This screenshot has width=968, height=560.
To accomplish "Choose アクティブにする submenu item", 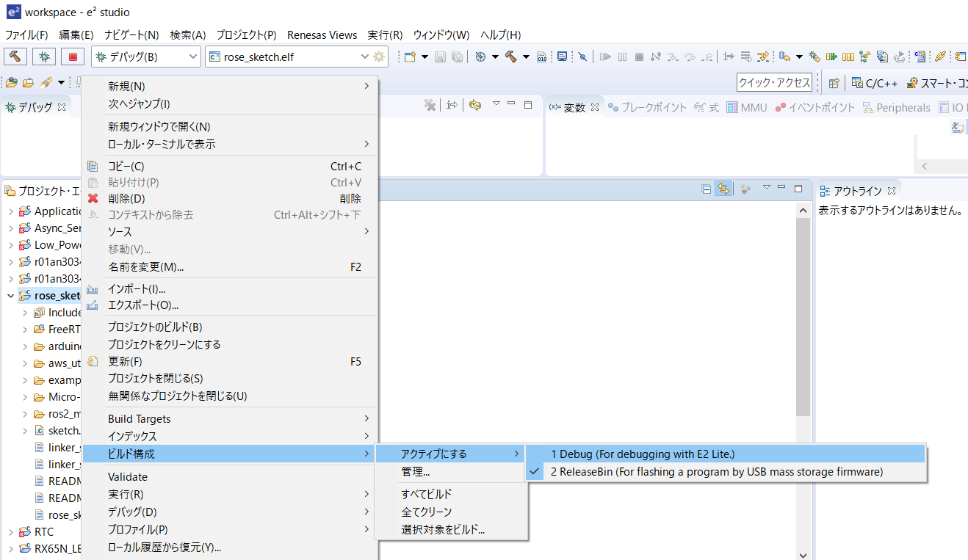I will (x=450, y=454).
